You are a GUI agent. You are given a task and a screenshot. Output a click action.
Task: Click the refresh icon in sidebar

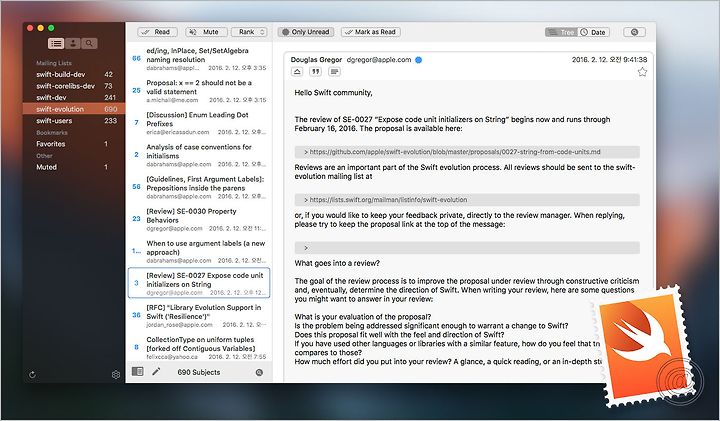[32, 375]
